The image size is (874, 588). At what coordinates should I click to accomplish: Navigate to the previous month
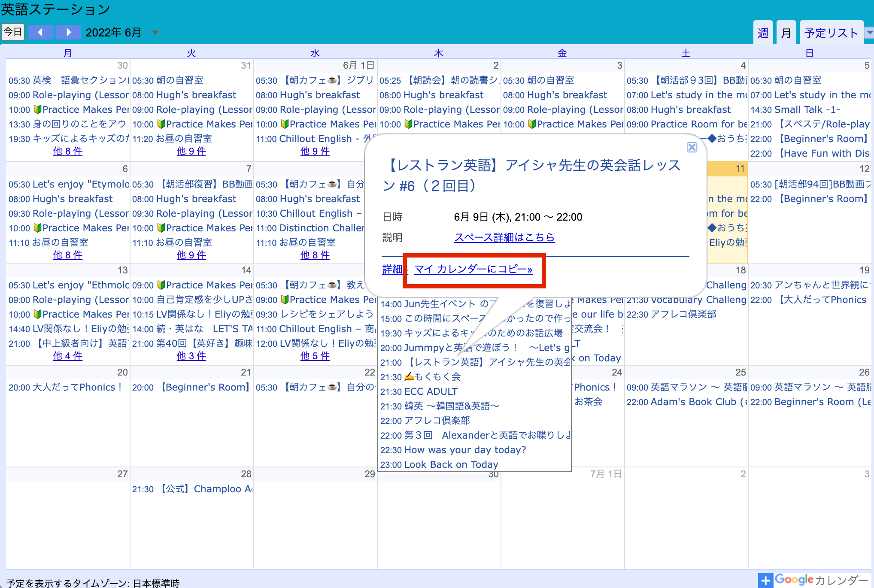(x=41, y=32)
